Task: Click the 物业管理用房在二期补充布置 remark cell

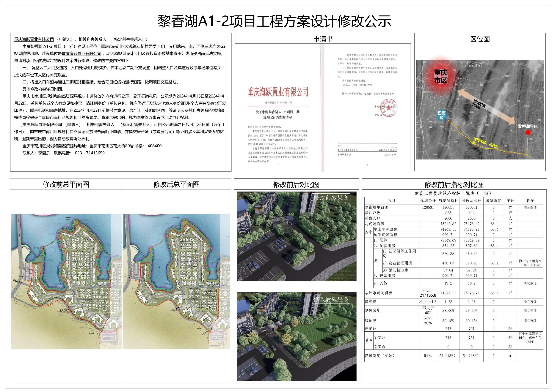Action: click(x=530, y=263)
